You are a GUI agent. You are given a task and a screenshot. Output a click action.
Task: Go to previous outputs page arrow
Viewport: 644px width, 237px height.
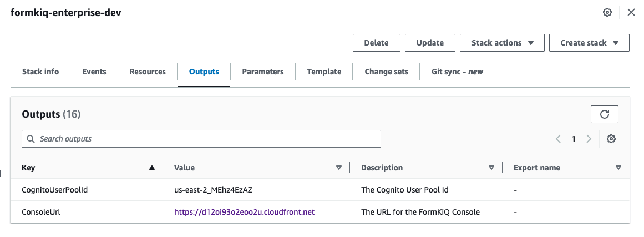pyautogui.click(x=558, y=139)
